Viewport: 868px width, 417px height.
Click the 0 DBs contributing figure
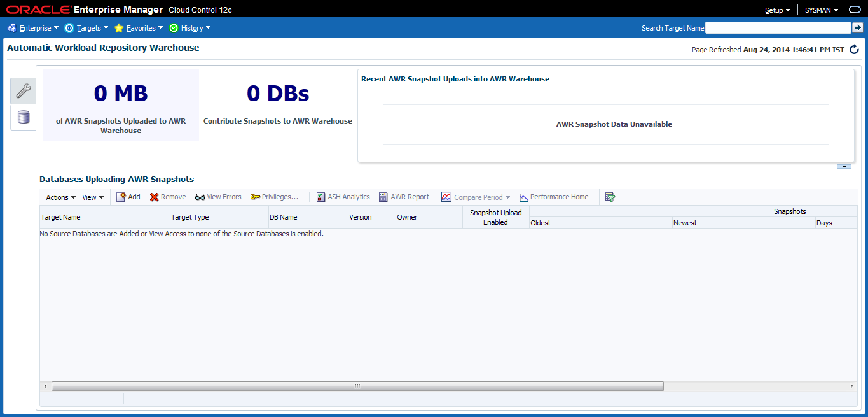tap(278, 94)
